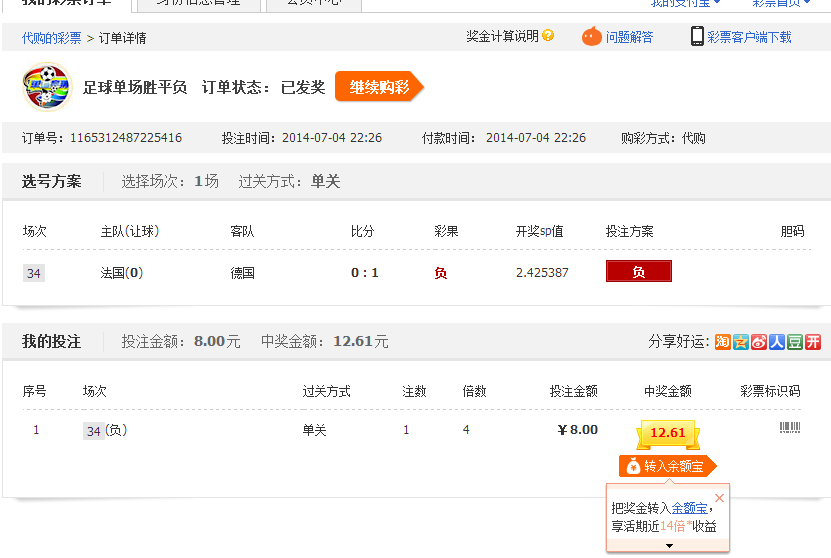Viewport: 831px width, 558px height.
Task: Click the 中奖金额 column header
Action: pyautogui.click(x=668, y=391)
